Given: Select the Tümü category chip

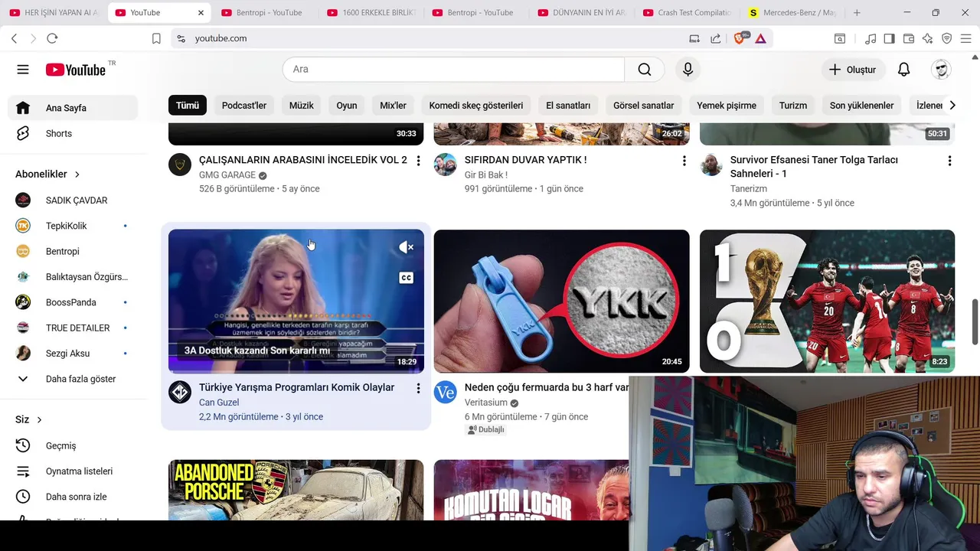Looking at the screenshot, I should 188,106.
